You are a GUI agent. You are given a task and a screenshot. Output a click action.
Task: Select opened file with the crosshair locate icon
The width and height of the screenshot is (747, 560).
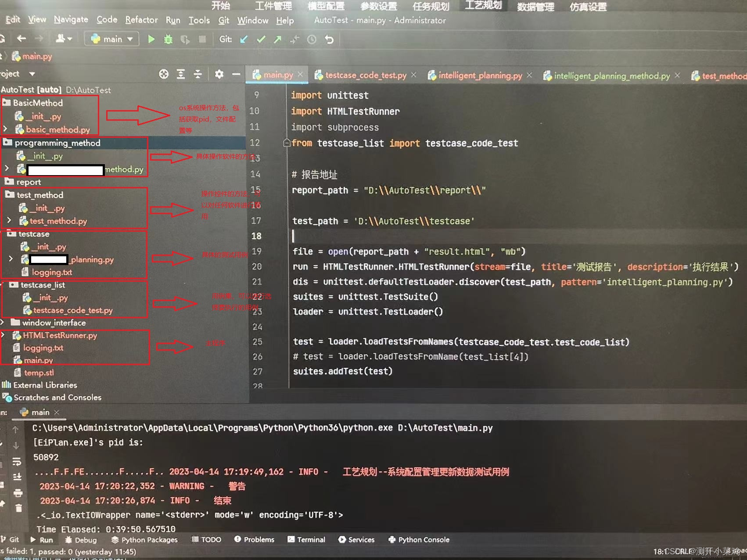[x=163, y=74]
